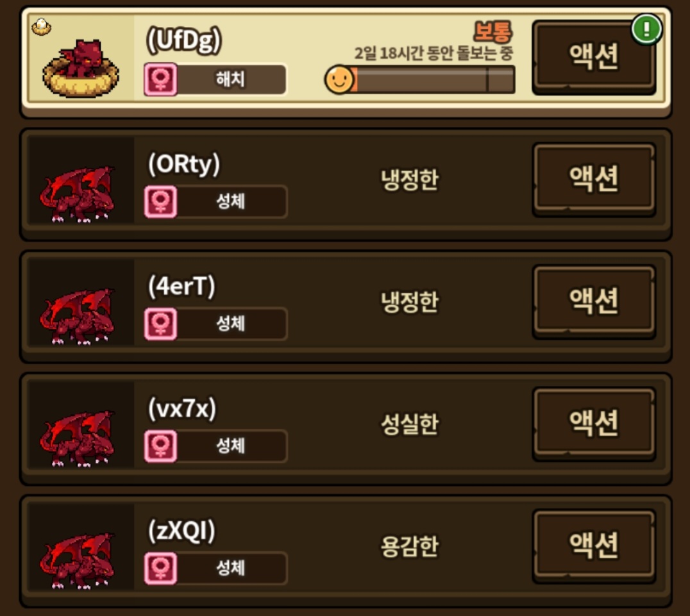Click the 냉정한 personality text for 4erT
Image resolution: width=690 pixels, height=616 pixels.
tap(410, 302)
